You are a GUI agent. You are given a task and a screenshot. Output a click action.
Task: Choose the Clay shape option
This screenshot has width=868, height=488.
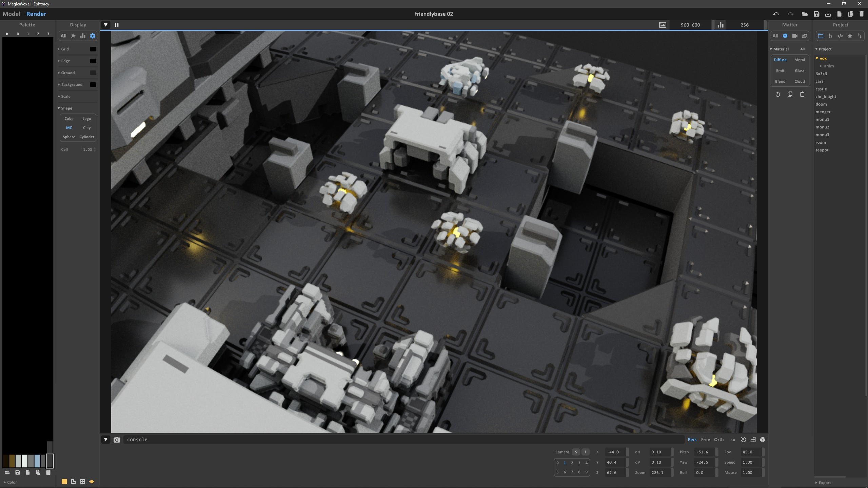point(87,128)
